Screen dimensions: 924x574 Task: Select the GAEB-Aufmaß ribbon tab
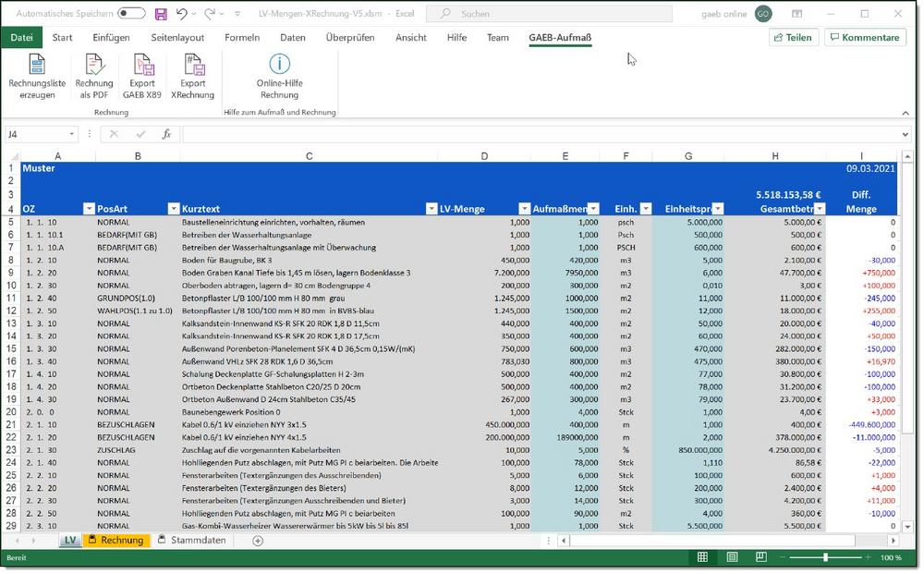point(560,37)
